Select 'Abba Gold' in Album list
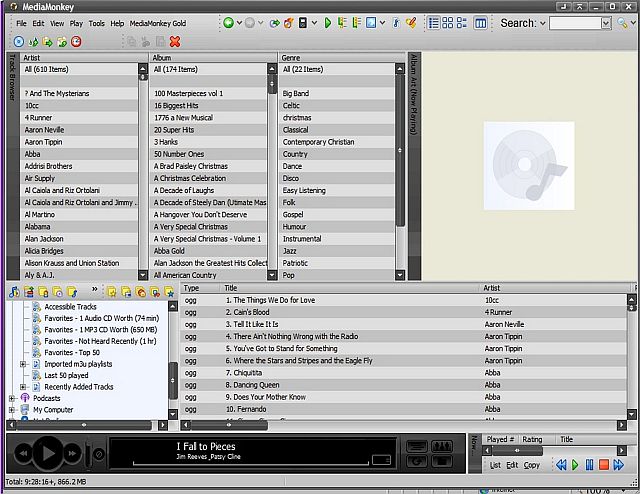The width and height of the screenshot is (640, 494). (169, 251)
